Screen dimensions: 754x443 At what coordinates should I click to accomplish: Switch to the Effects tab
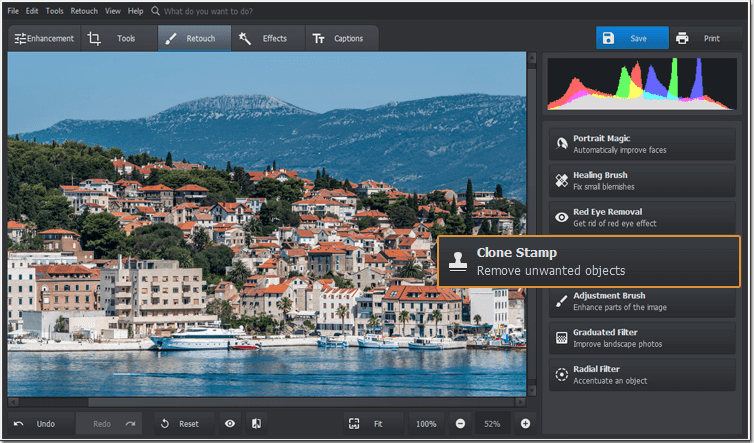click(x=268, y=38)
